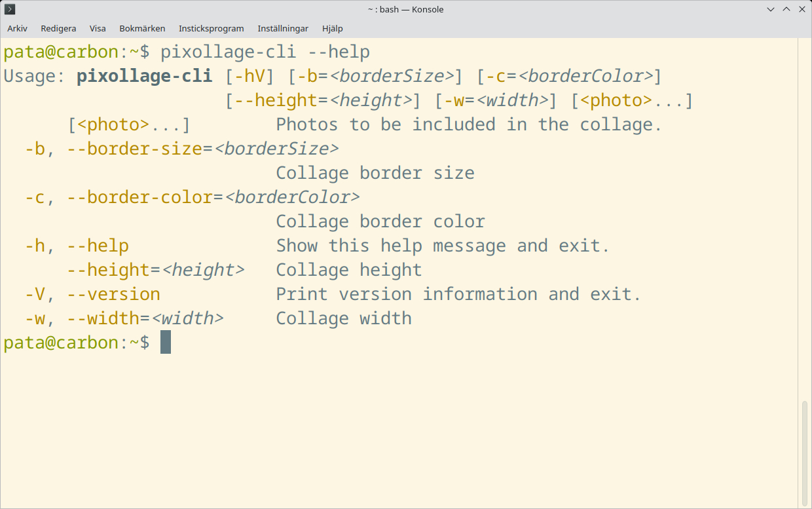Click the terminal scrollbar handle
The image size is (812, 509).
click(x=805, y=452)
